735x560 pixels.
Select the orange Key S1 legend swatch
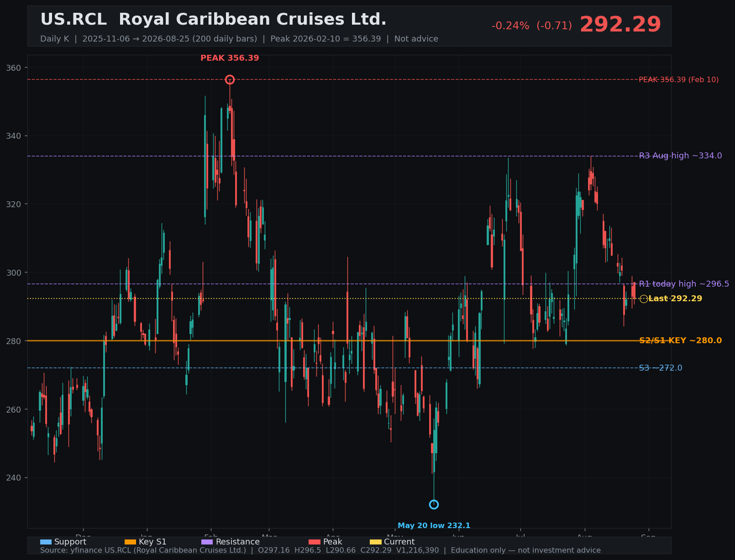[130, 542]
